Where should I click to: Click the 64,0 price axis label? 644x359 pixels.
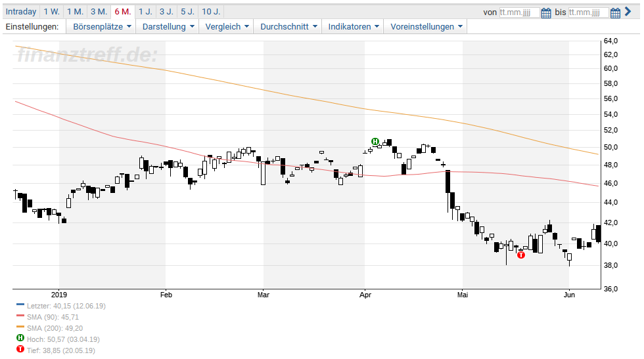point(610,41)
